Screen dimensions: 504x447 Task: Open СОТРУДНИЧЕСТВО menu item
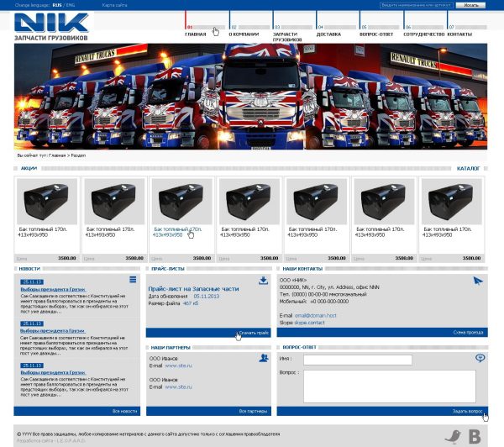coord(423,34)
